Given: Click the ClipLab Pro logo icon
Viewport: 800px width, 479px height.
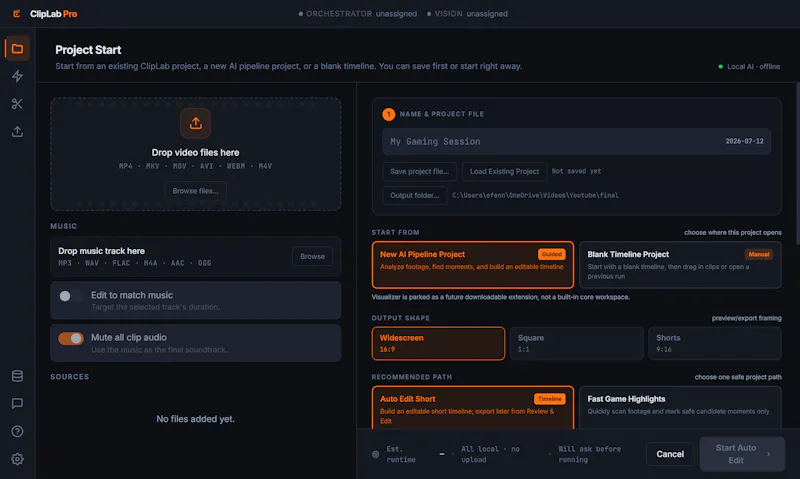Looking at the screenshot, I should (x=17, y=14).
